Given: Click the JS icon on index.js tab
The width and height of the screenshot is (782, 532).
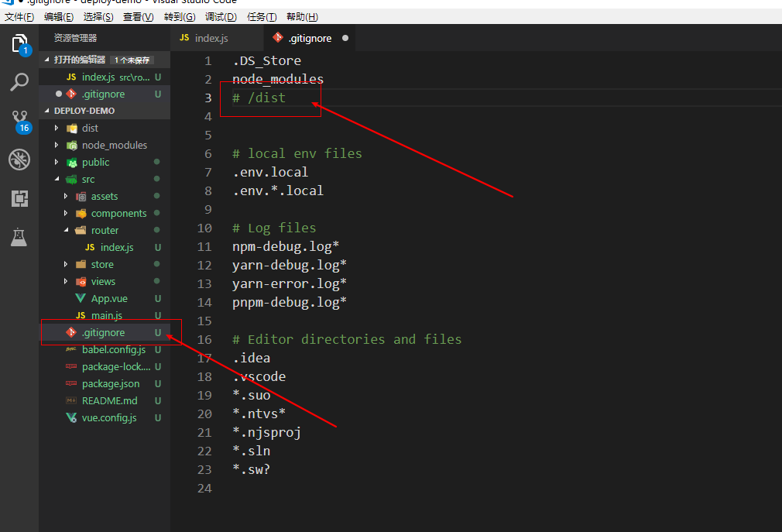Looking at the screenshot, I should pyautogui.click(x=184, y=38).
